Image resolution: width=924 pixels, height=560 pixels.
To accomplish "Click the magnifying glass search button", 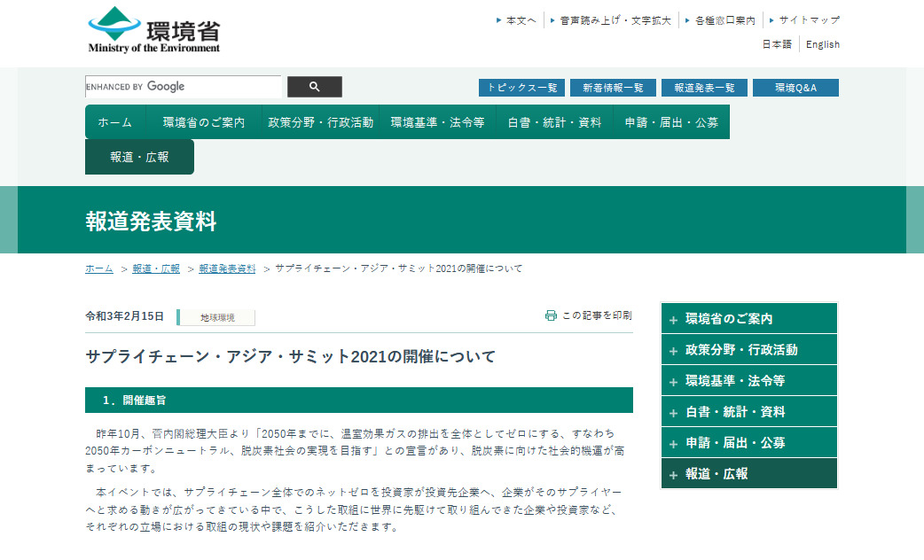I will point(314,87).
